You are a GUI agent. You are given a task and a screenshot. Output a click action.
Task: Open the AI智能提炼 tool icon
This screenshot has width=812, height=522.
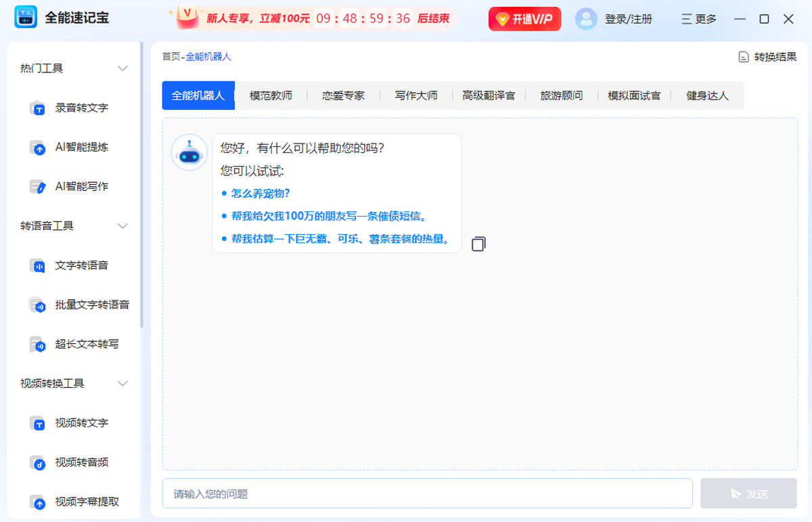[37, 148]
